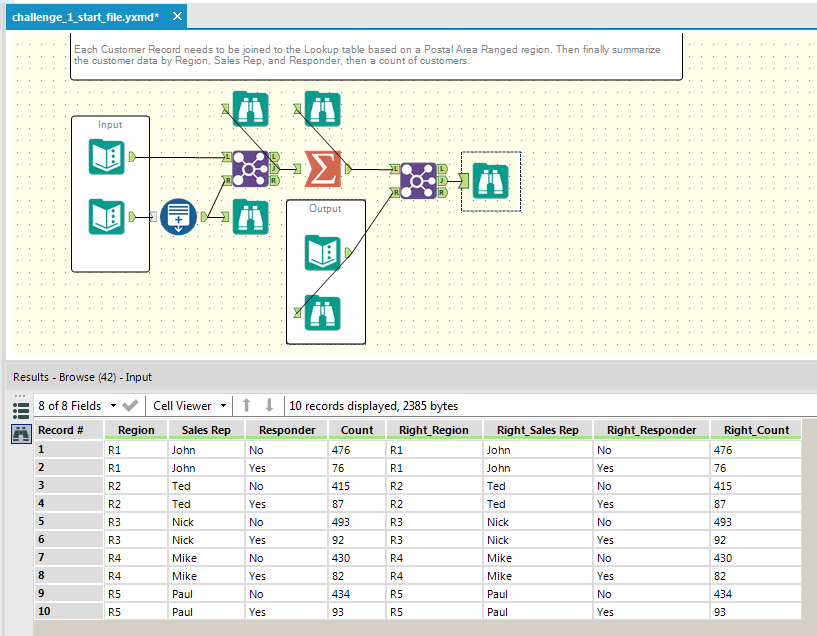Select the top Input Data tool
This screenshot has width=817, height=636.
point(107,157)
